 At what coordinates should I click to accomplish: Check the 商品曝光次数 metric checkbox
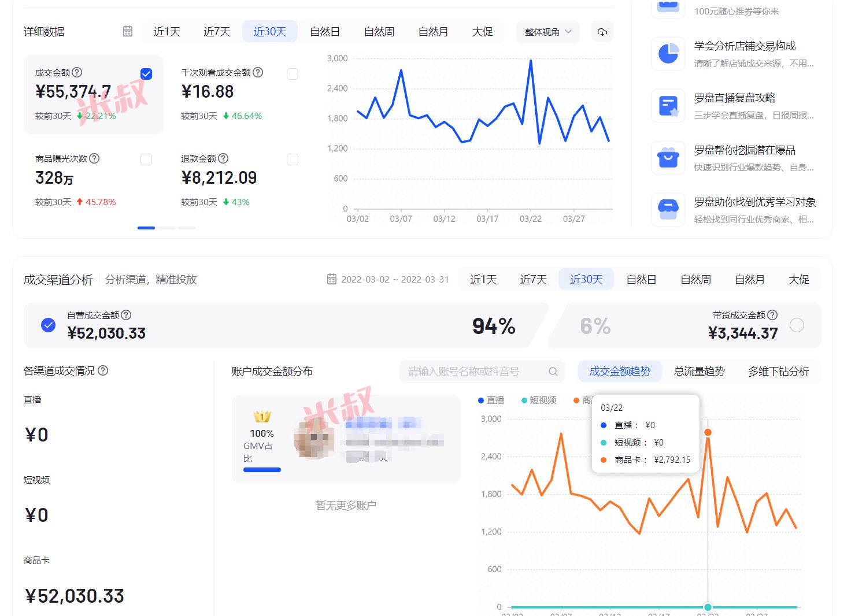click(x=146, y=159)
